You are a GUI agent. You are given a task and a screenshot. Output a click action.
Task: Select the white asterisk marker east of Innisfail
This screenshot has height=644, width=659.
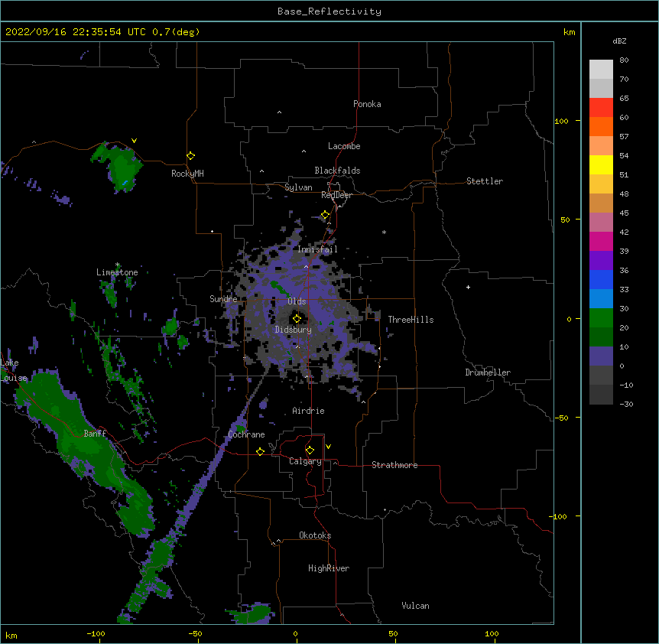click(384, 232)
